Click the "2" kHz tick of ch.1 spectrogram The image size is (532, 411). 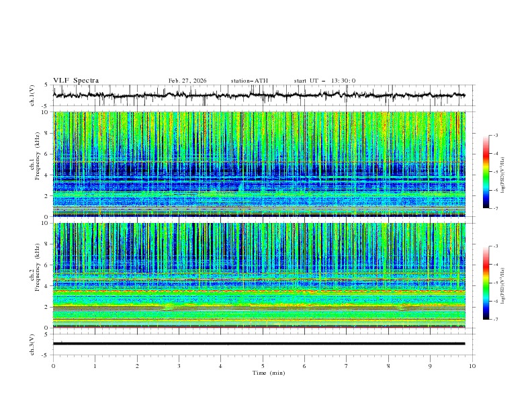click(x=47, y=195)
